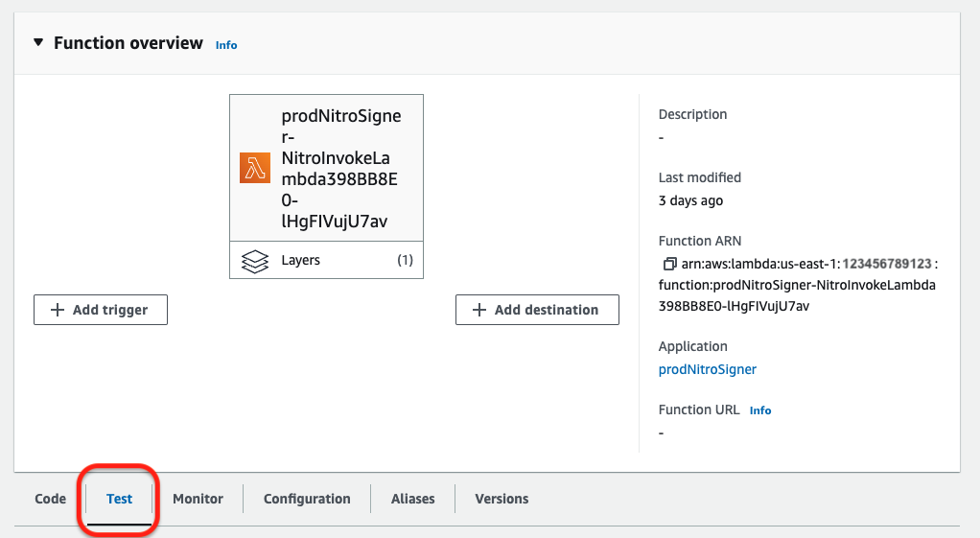The image size is (980, 538).
Task: Click the Layers stack icon
Action: click(x=255, y=261)
